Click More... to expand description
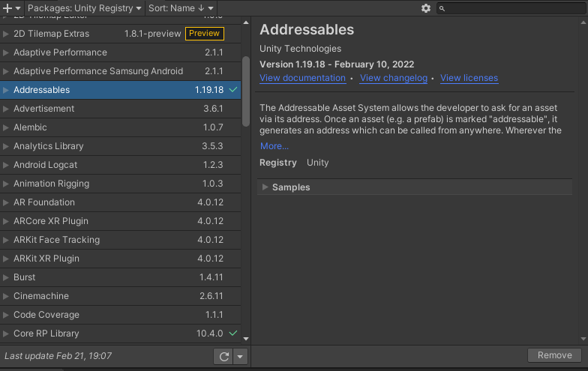The width and height of the screenshot is (588, 371). point(274,146)
